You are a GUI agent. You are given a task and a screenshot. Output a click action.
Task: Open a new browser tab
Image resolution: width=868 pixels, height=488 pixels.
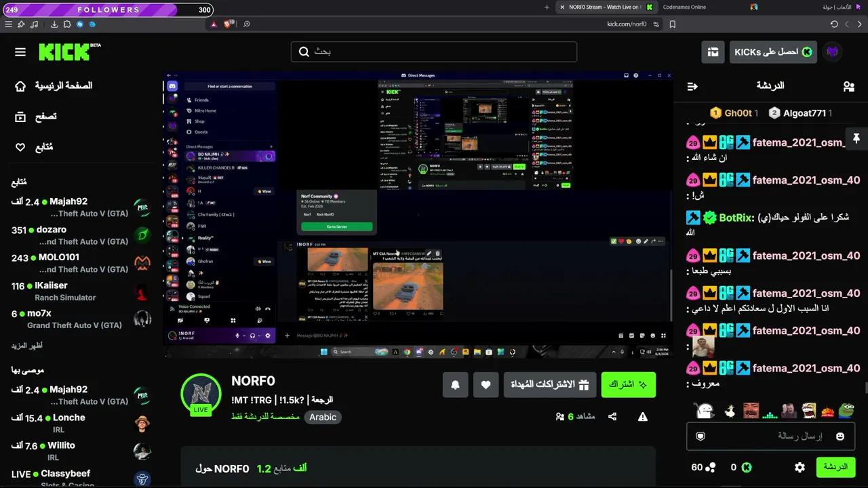tap(547, 7)
